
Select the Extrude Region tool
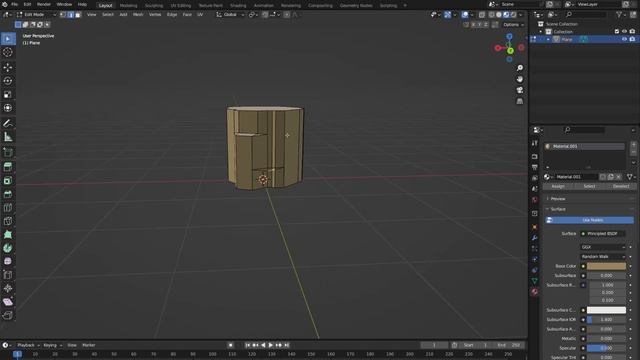tap(8, 167)
